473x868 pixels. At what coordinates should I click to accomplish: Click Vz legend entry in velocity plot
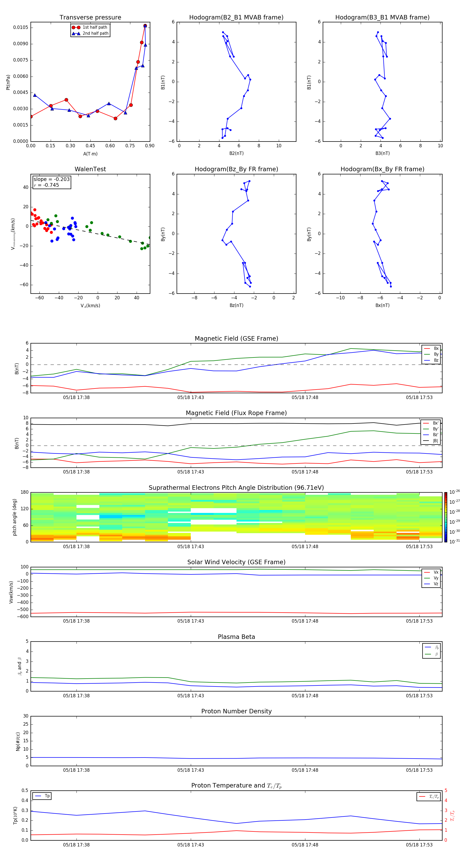(x=431, y=584)
